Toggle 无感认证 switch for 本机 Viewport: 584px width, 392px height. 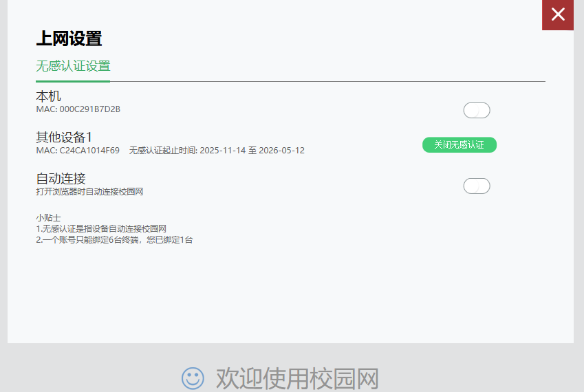[477, 110]
